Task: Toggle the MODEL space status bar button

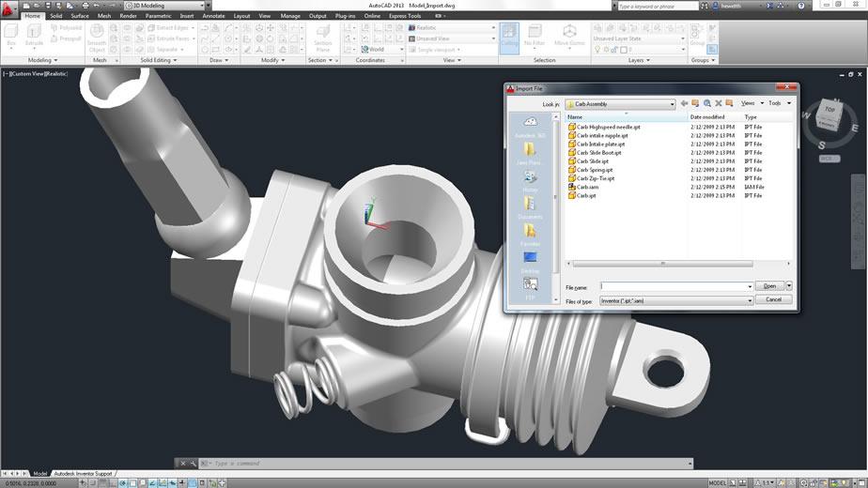Action: tap(718, 483)
